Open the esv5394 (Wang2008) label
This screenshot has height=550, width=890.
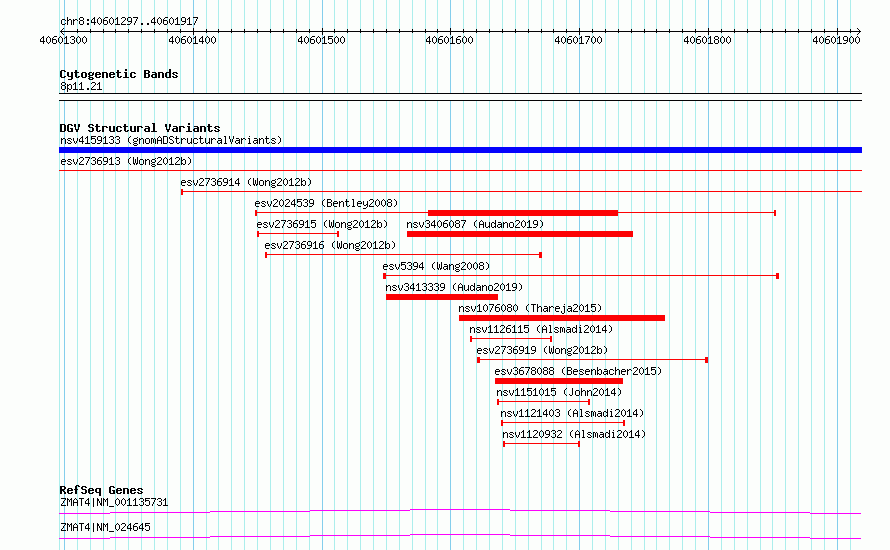coord(436,266)
